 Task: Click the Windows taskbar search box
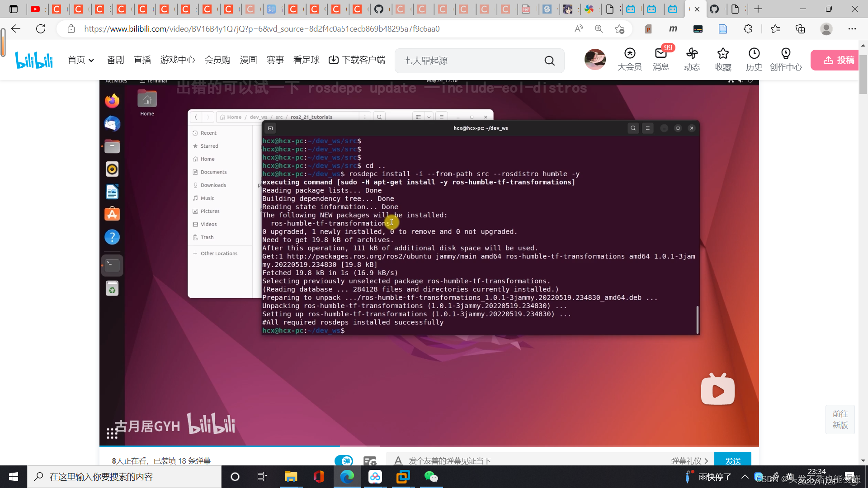point(124,477)
